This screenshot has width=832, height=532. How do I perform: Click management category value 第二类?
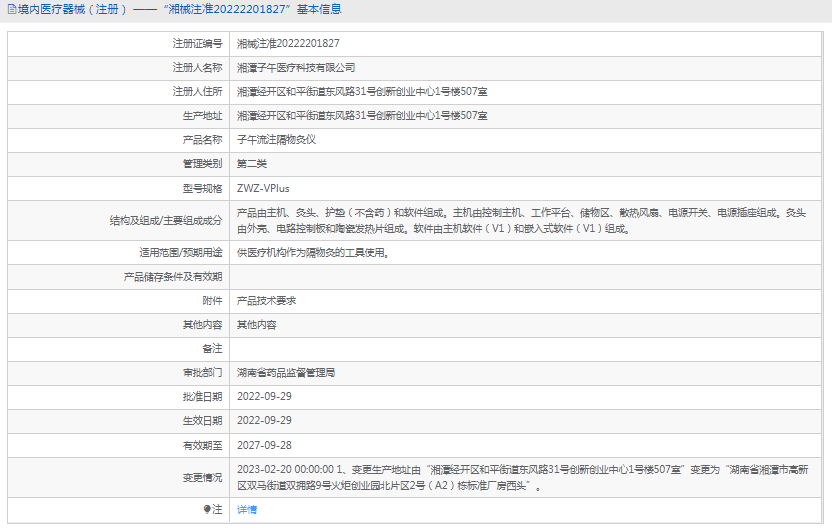pyautogui.click(x=252, y=164)
